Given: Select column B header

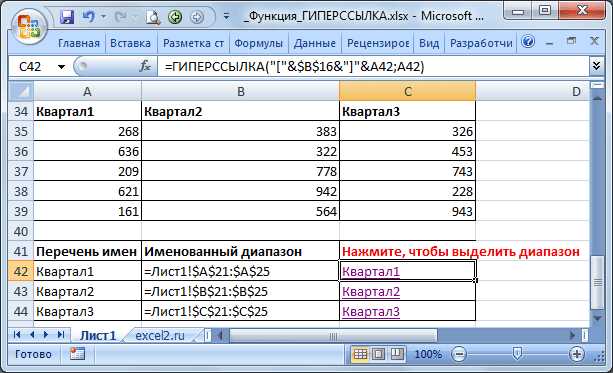Looking at the screenshot, I should tap(240, 91).
